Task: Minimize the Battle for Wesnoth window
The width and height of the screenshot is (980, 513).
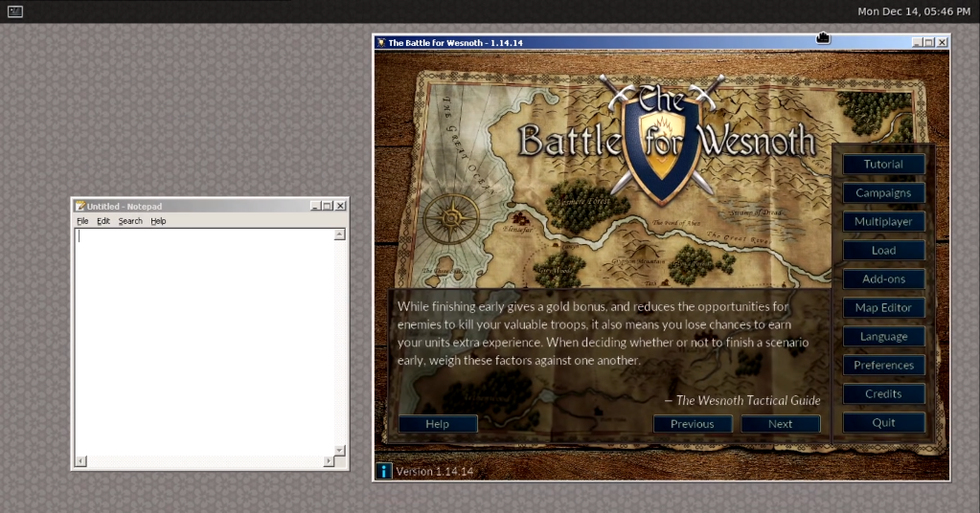Action: 917,42
